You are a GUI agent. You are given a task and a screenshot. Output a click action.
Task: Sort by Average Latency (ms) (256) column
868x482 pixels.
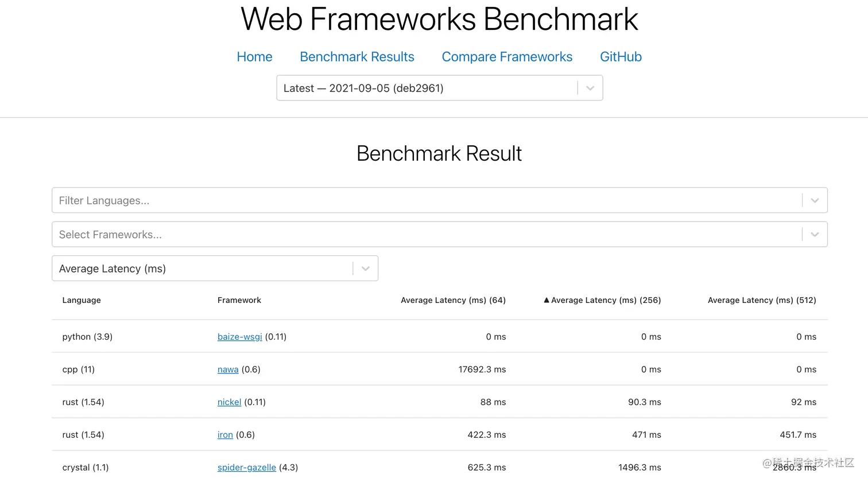click(602, 300)
